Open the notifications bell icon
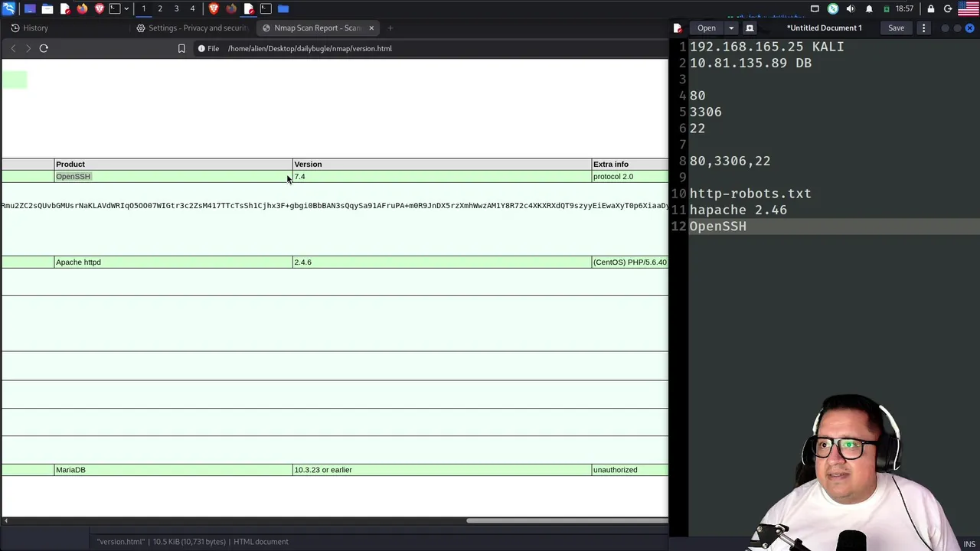980x551 pixels. pos(869,8)
